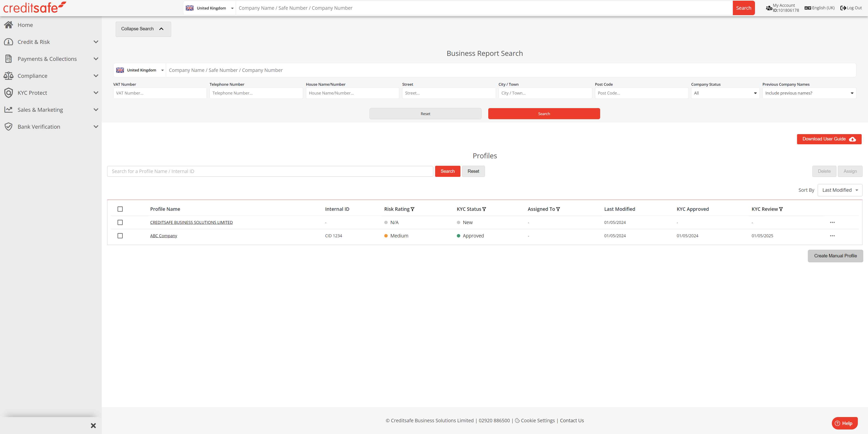Click the cloud download icon on User Guide button

click(x=852, y=139)
